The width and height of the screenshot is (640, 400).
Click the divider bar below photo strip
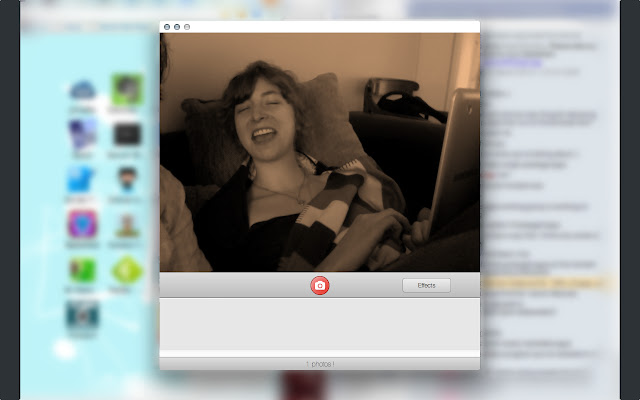[x=319, y=352]
